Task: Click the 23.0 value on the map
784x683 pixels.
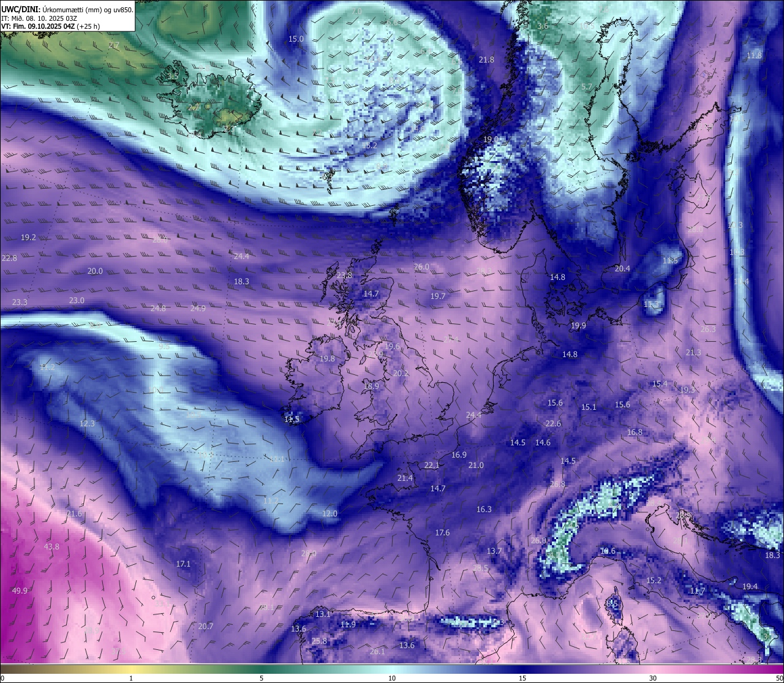Action: 77,301
